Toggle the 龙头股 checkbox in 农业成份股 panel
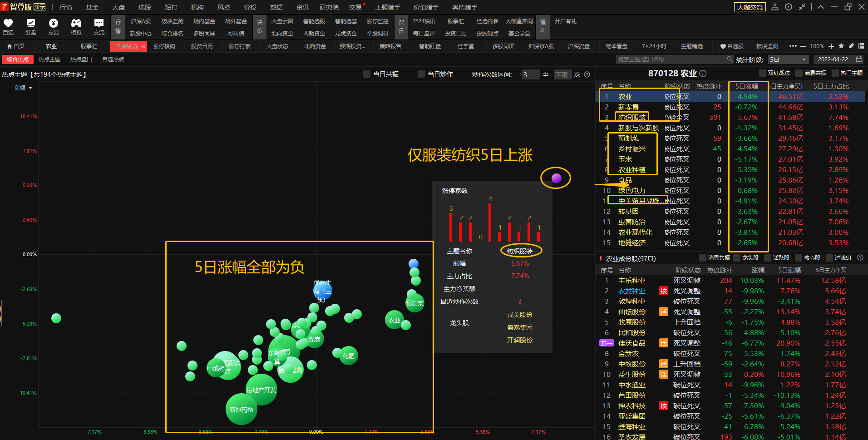The image size is (868, 440). (737, 258)
